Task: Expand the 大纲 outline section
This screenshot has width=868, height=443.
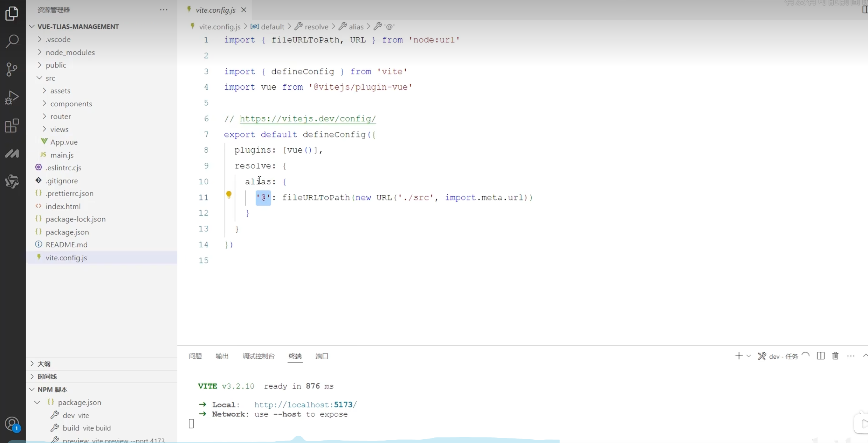Action: click(32, 364)
